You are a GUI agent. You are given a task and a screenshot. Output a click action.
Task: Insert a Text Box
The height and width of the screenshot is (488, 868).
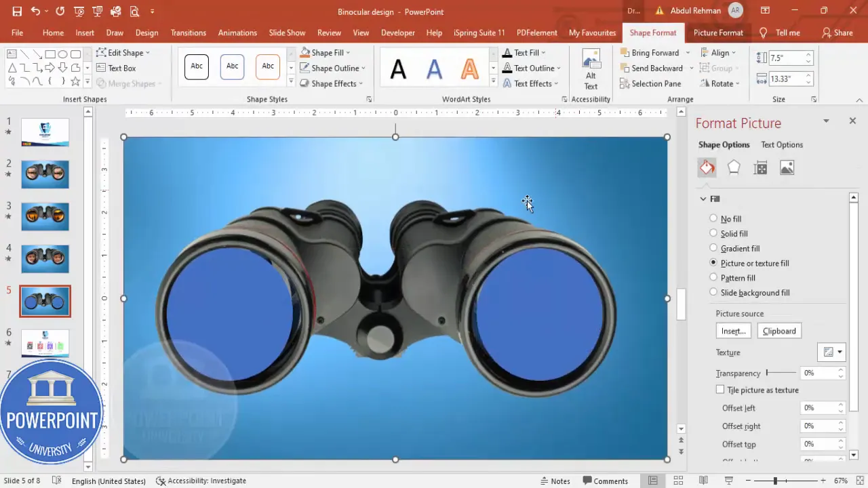point(116,68)
